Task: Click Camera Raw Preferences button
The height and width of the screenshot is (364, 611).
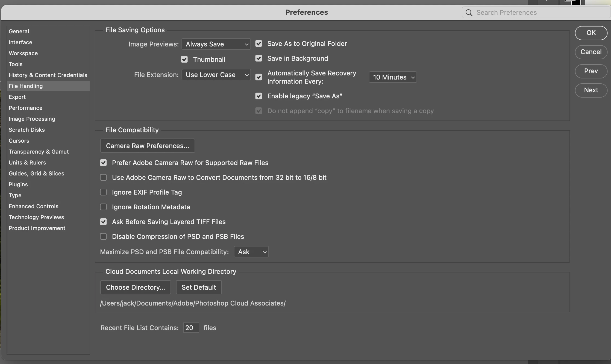Action: click(x=148, y=146)
